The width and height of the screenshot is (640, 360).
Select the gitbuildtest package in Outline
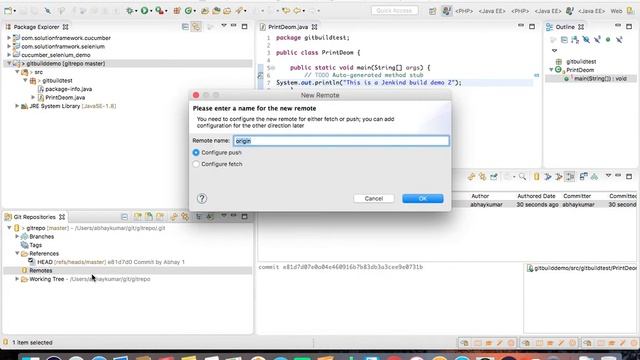(581, 62)
